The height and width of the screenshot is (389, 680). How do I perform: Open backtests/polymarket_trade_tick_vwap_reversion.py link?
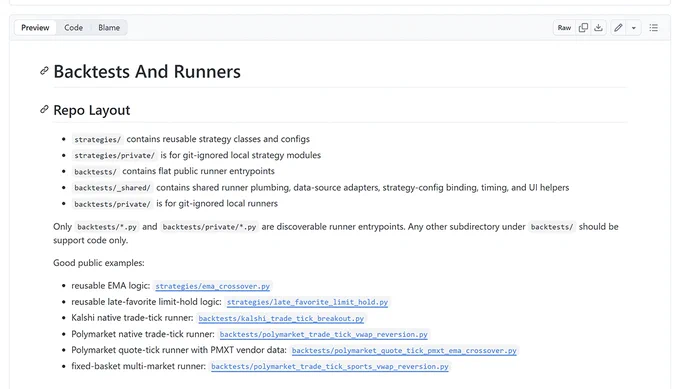coord(324,334)
